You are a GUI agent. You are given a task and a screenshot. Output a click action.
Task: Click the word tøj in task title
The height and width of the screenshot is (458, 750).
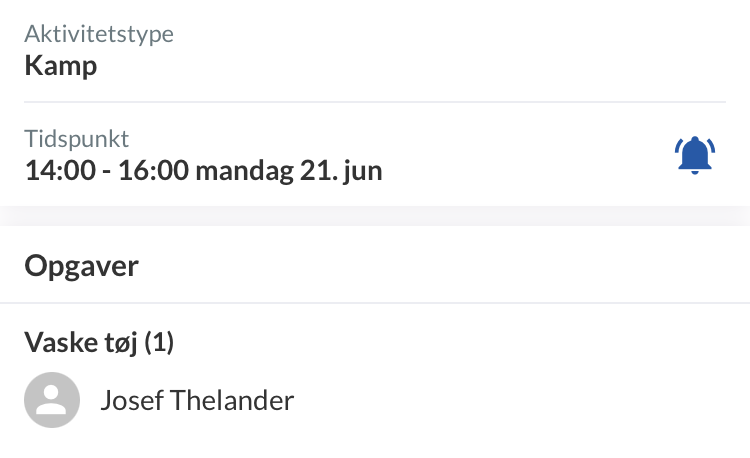118,343
